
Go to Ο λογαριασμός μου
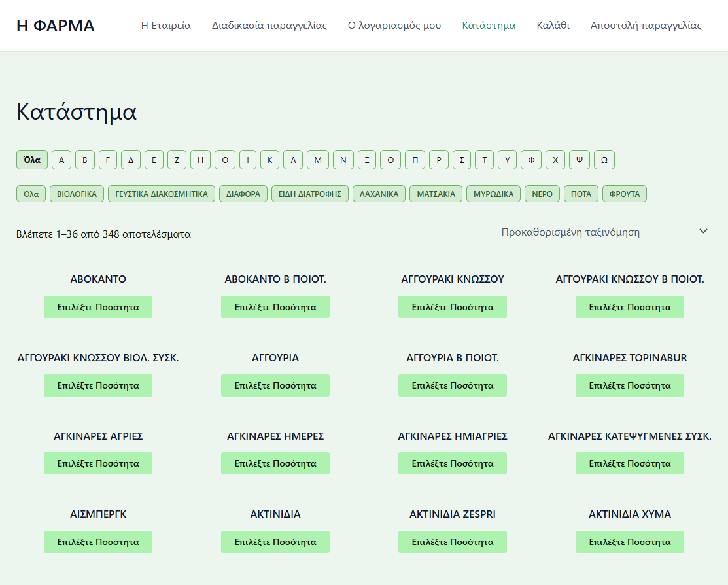pyautogui.click(x=394, y=26)
